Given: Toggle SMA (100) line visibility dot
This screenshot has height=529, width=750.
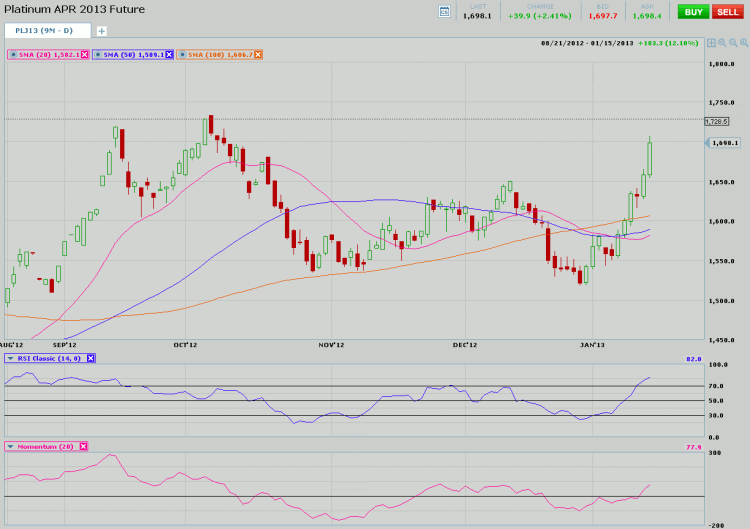Looking at the screenshot, I should (x=181, y=53).
